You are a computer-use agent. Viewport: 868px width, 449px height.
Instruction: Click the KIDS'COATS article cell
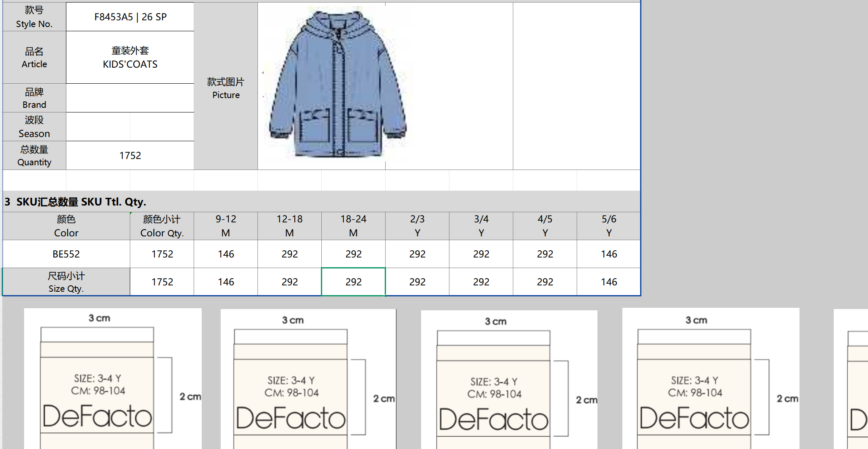click(x=130, y=57)
